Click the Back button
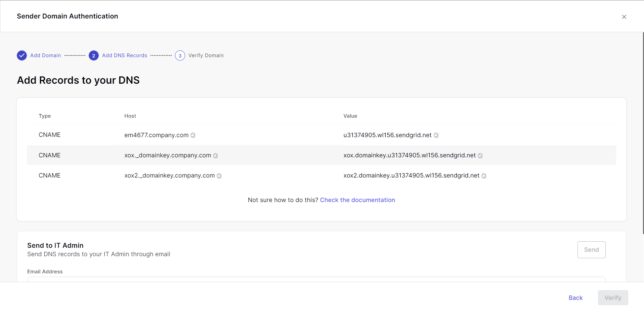Image resolution: width=644 pixels, height=313 pixels. point(575,298)
